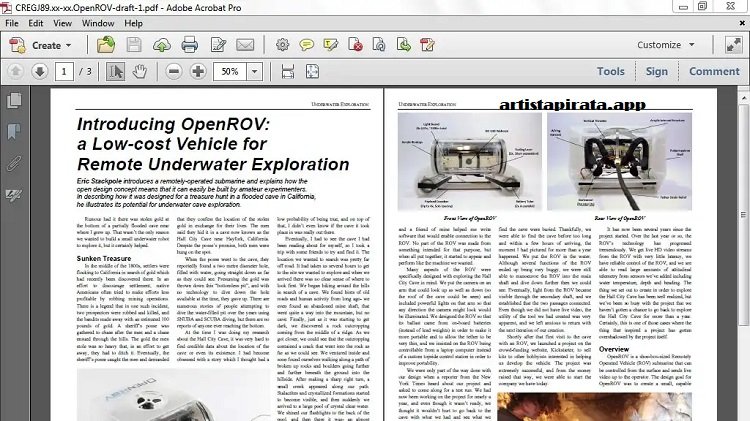Click the 50% zoom value field
This screenshot has width=750, height=421.
(x=230, y=72)
